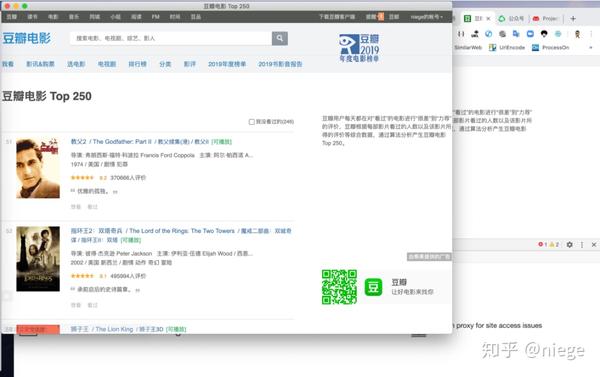Open the 2019年度榜单 navigation link
600x377 pixels.
(227, 64)
